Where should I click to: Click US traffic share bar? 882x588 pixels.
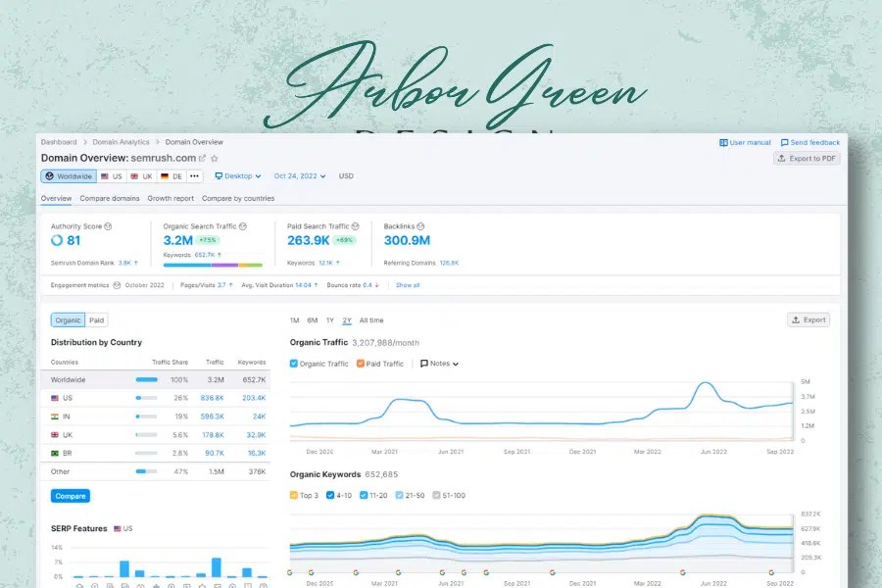[146, 398]
